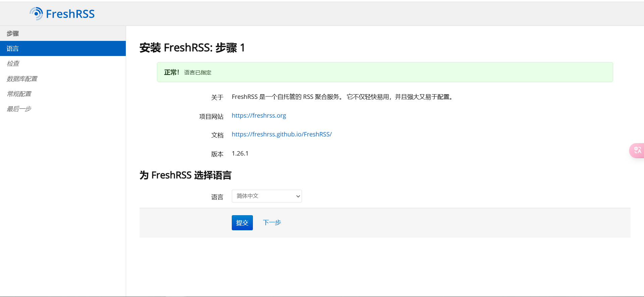644x297 pixels.
Task: Click the 下一步 link
Action: pyautogui.click(x=272, y=223)
